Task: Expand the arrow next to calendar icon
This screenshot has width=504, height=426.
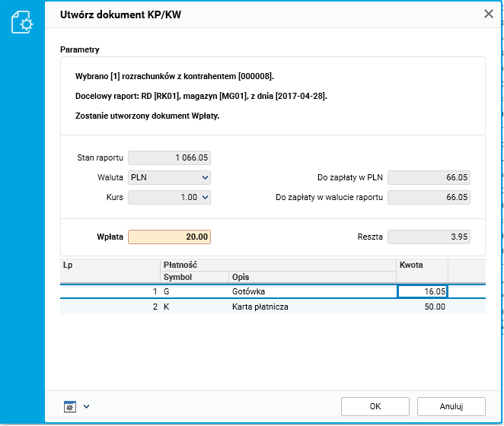Action: [x=86, y=406]
